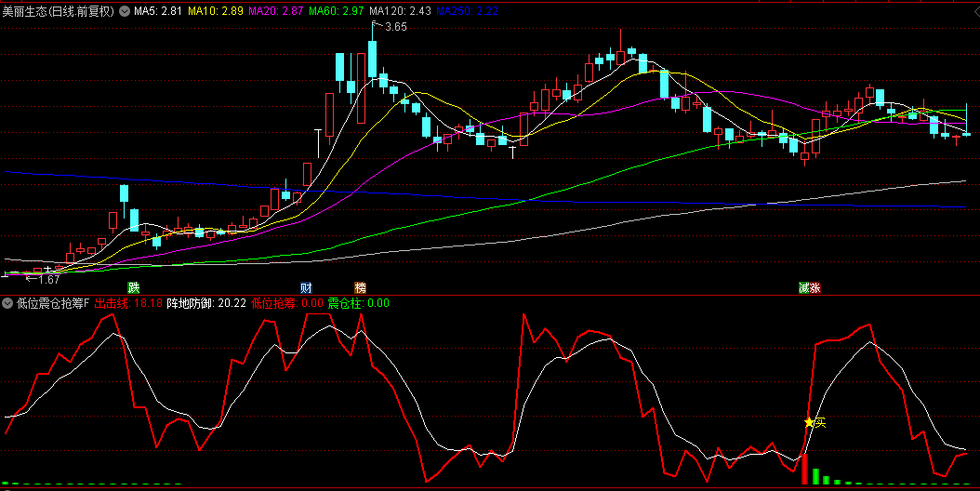Click the tallest green 震仓柱 bar

point(815,476)
